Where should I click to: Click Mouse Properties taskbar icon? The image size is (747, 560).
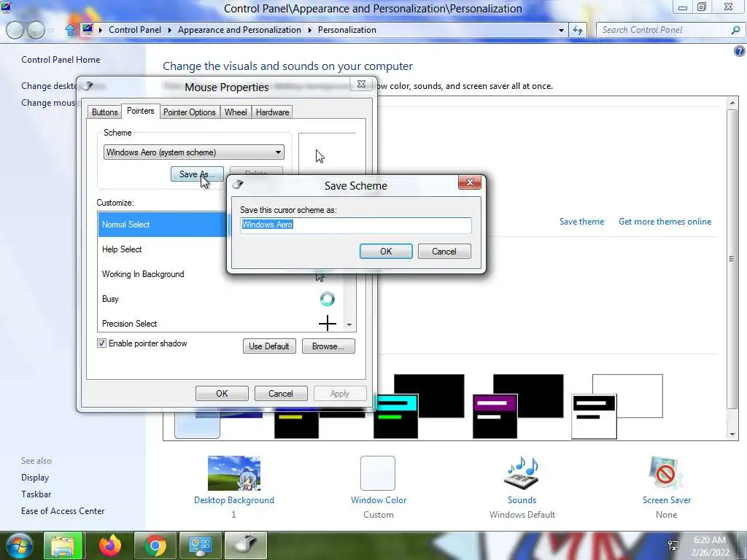245,545
